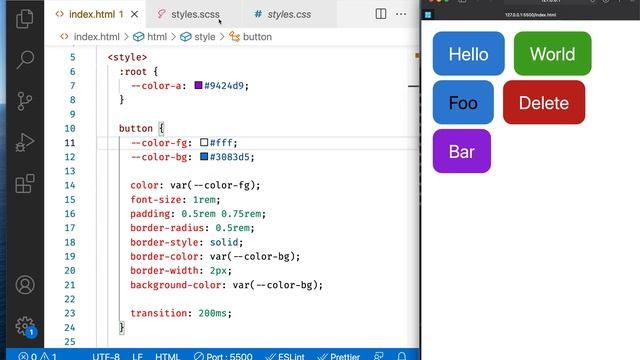Open the Run and Debug view
The height and width of the screenshot is (360, 640).
pyautogui.click(x=24, y=142)
